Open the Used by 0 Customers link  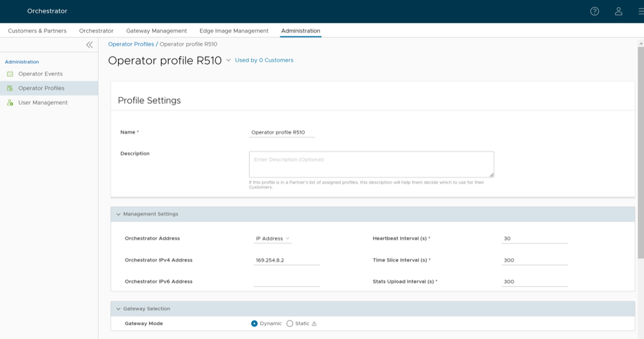[x=264, y=60]
